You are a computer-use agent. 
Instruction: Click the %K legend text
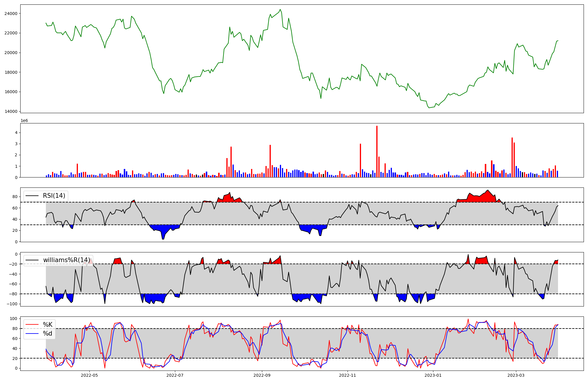click(x=48, y=325)
